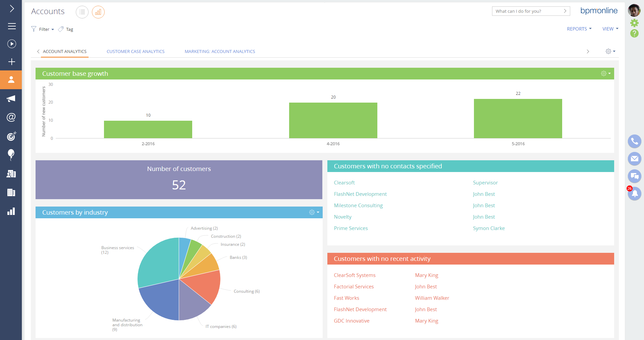Toggle the Accounts analytics view icon
644x340 pixels.
pos(98,12)
